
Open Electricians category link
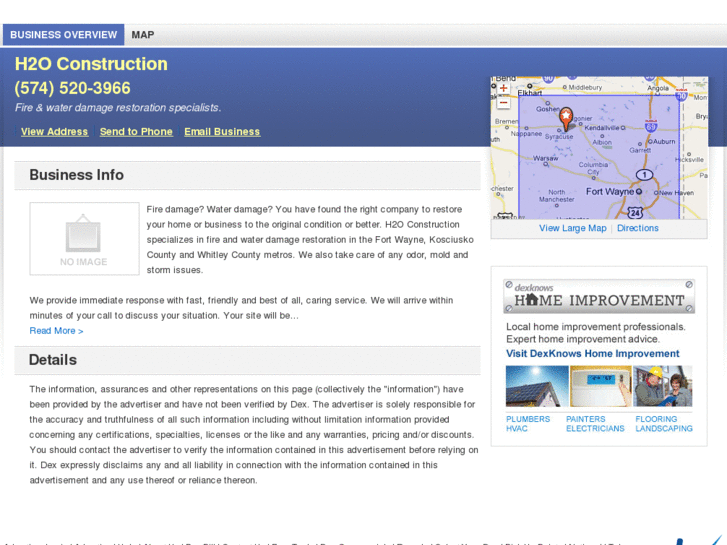click(595, 429)
